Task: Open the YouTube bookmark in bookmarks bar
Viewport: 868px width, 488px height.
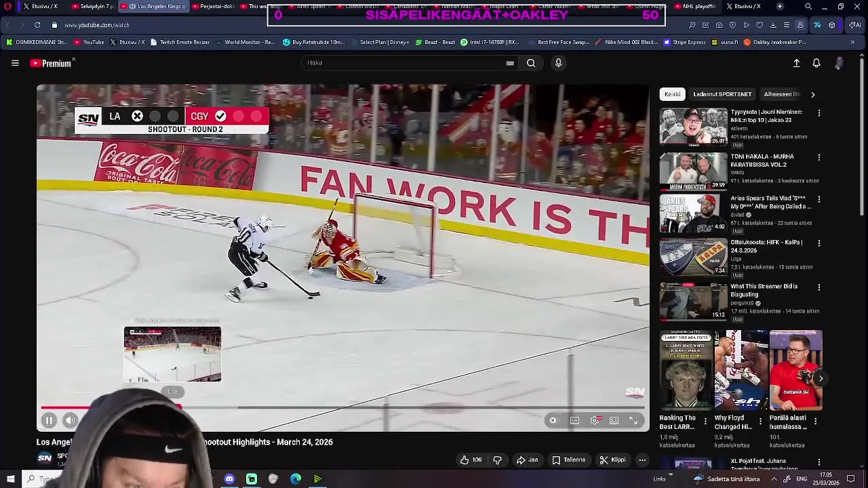Action: (89, 42)
